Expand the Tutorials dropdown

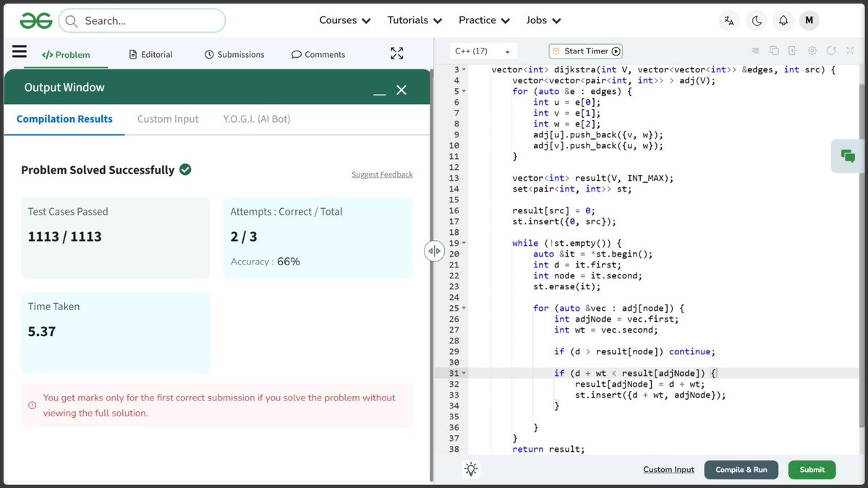point(415,20)
